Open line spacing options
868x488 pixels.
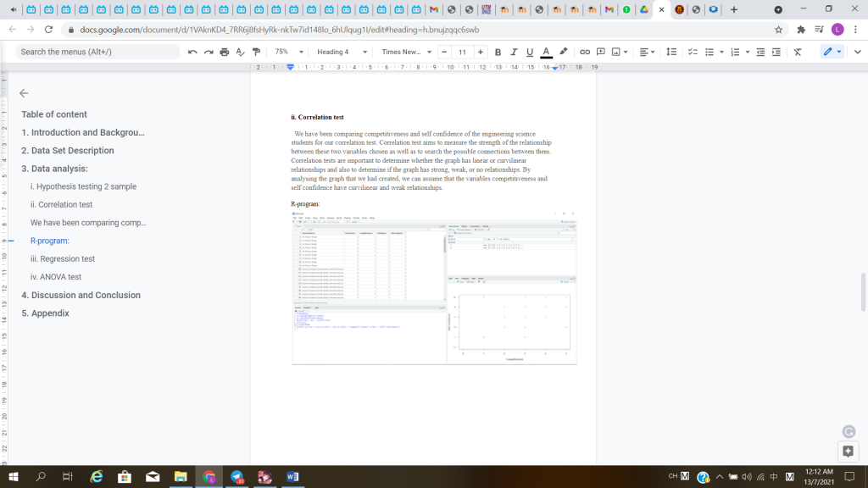click(671, 52)
